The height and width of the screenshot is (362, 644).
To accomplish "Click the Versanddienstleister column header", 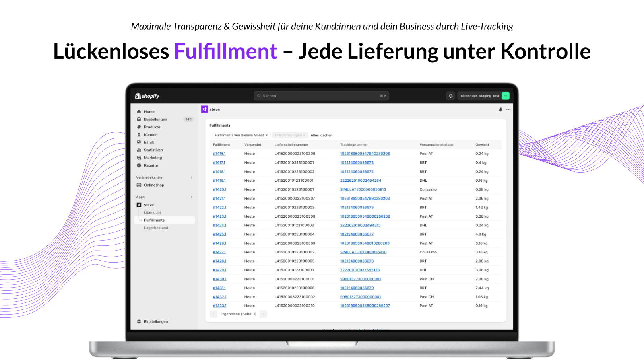I will tap(437, 145).
